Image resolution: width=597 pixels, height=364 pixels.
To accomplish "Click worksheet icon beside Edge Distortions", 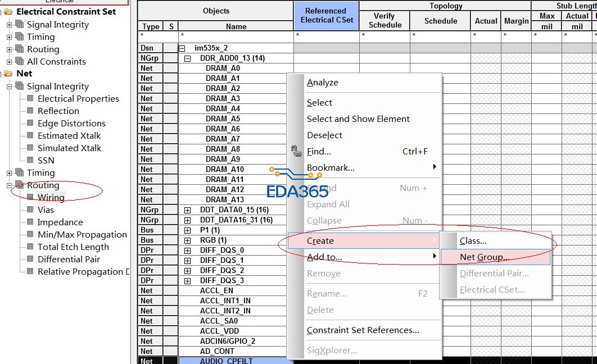I will pyautogui.click(x=30, y=123).
